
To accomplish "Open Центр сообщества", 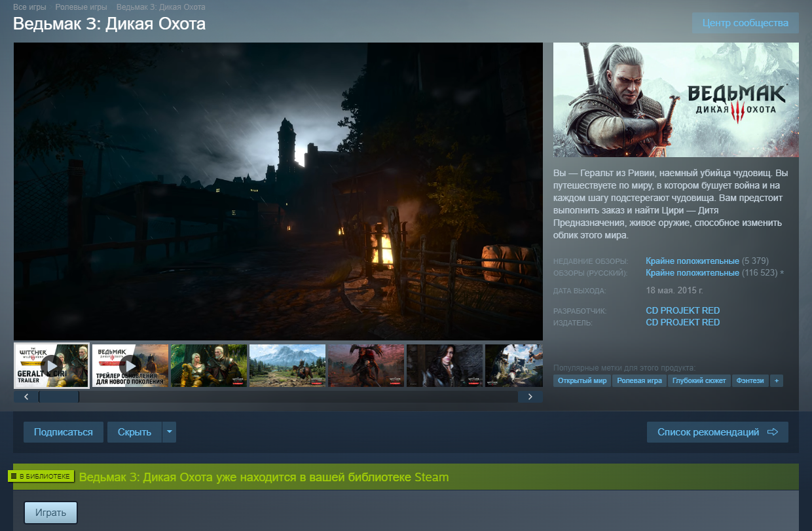I will pyautogui.click(x=745, y=23).
